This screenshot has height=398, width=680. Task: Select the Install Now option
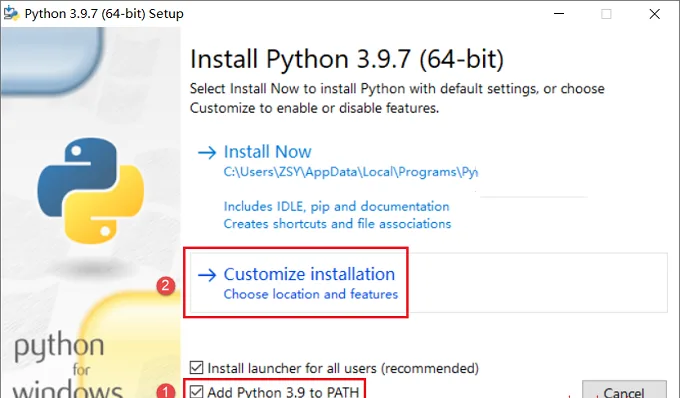coord(267,152)
